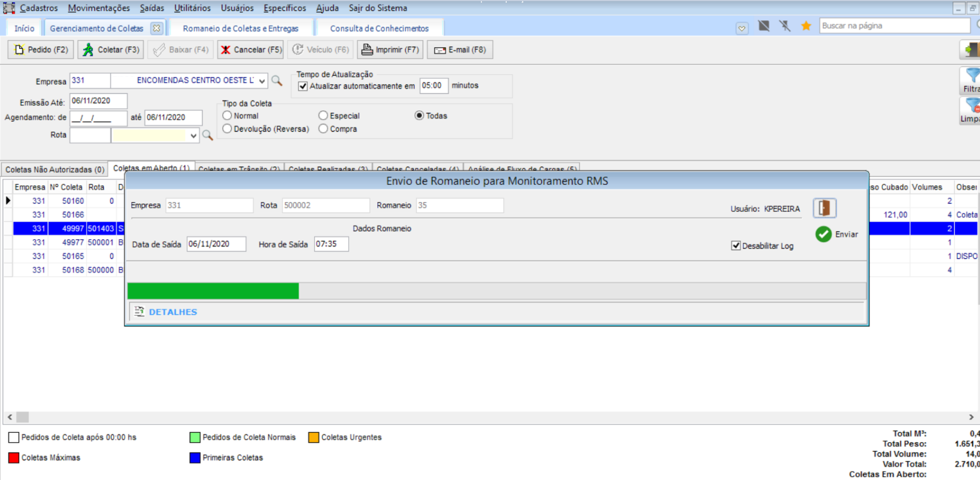This screenshot has height=480, width=980.
Task: Select the Compra collection type
Action: click(x=323, y=129)
